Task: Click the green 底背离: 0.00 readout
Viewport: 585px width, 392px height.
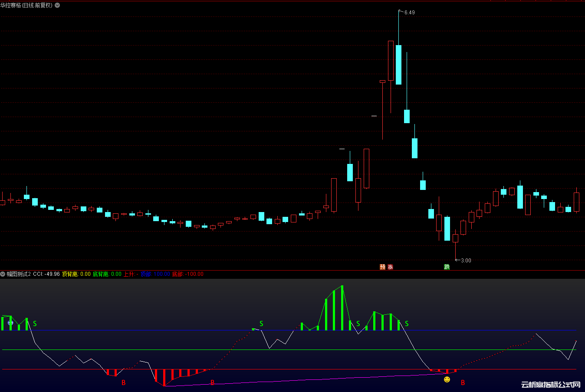Action: (107, 274)
